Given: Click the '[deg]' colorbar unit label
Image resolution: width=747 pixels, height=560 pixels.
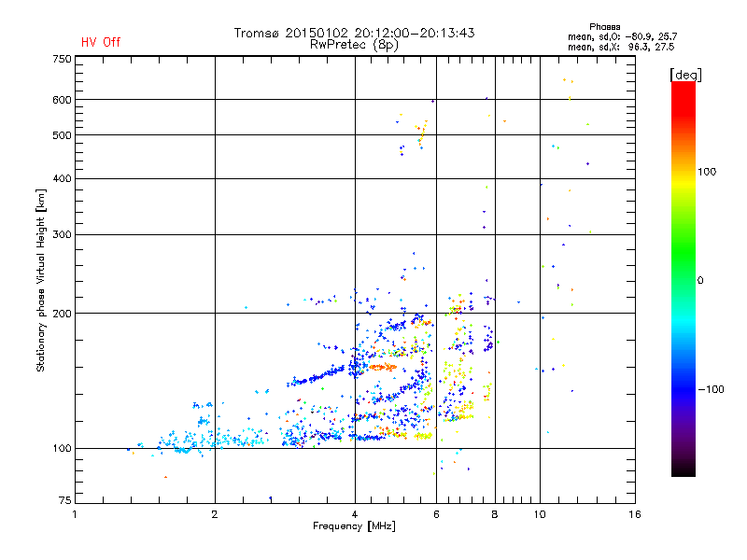Looking at the screenshot, I should click(x=685, y=75).
